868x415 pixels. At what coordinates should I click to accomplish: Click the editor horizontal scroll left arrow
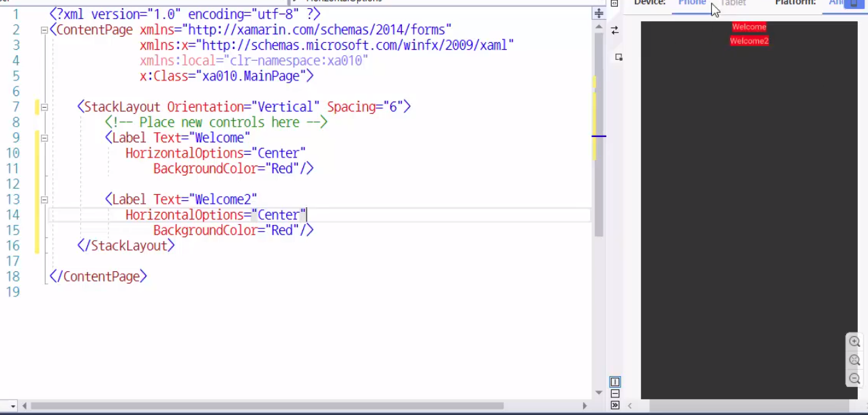point(25,405)
